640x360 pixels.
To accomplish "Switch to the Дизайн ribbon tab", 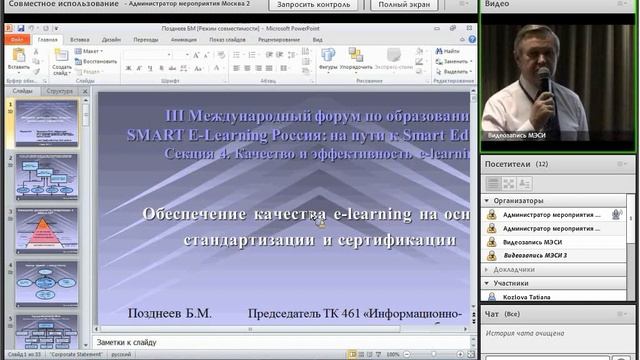I will (x=111, y=40).
